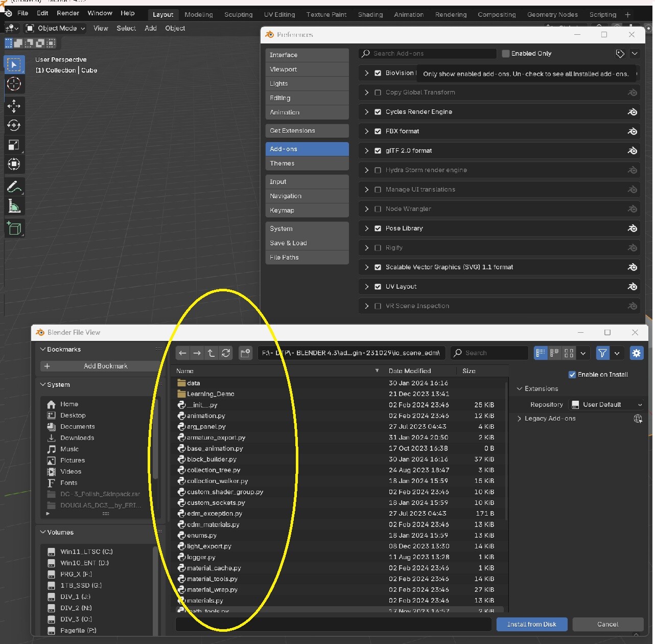Viewport: 655px width, 644px height.
Task: Click the refresh file list icon
Action: coord(226,353)
